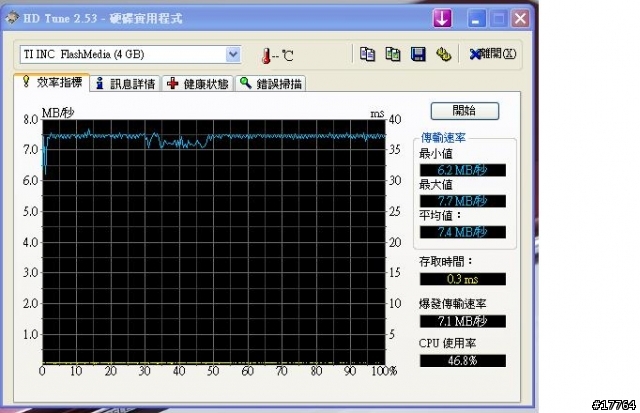Open the options settings icon
Screen dimensions: 640x413
(x=443, y=54)
